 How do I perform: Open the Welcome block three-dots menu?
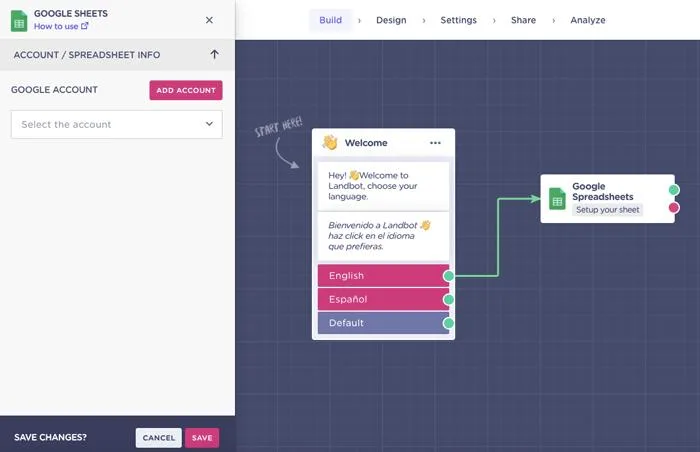[435, 143]
